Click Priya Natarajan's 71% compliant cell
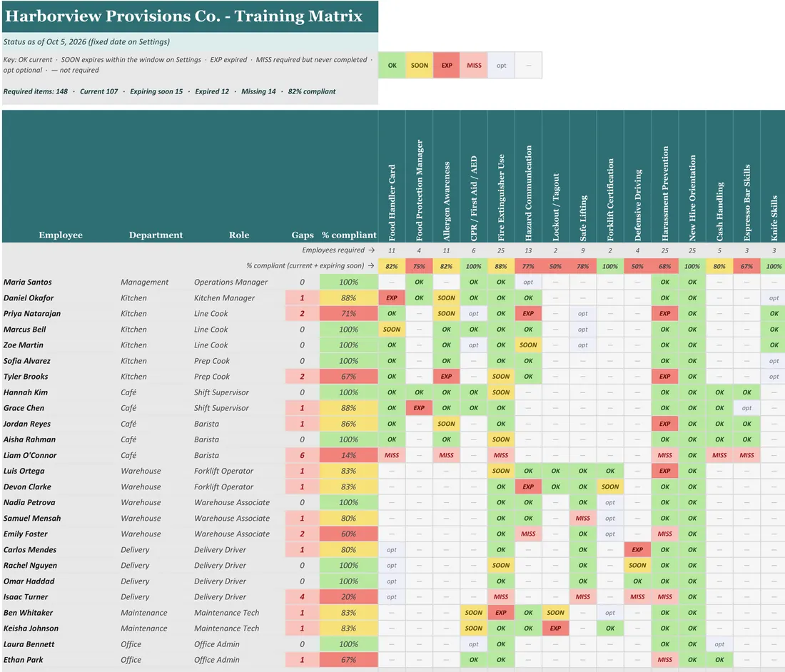This screenshot has height=672, width=785. pyautogui.click(x=348, y=314)
